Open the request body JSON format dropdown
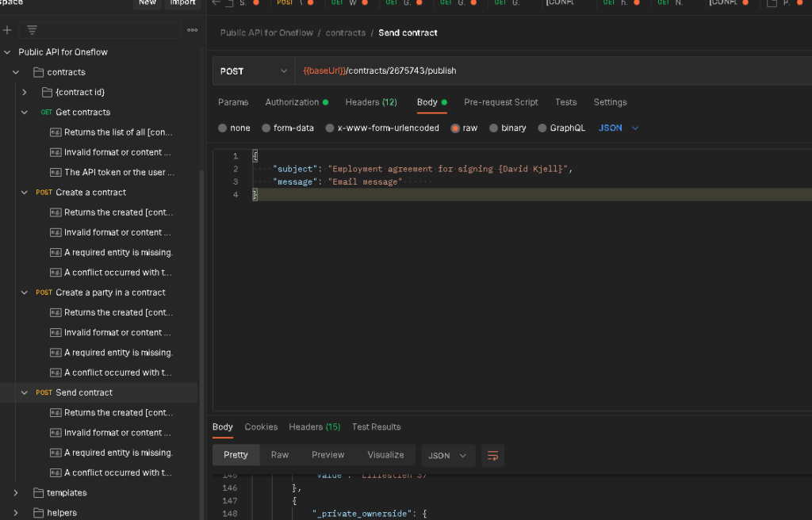812x520 pixels. (x=619, y=128)
